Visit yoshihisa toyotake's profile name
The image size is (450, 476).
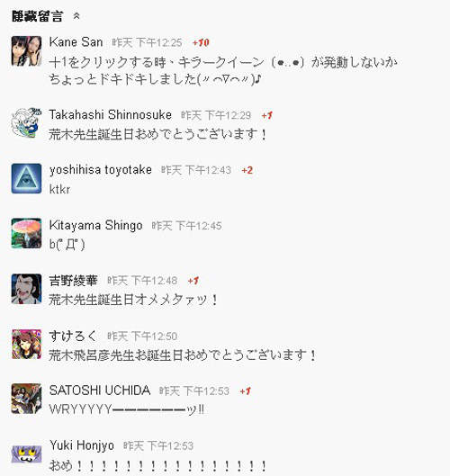[101, 170]
